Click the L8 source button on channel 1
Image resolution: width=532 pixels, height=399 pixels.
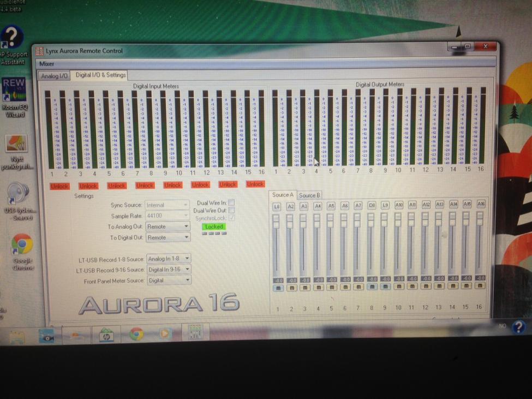(277, 206)
